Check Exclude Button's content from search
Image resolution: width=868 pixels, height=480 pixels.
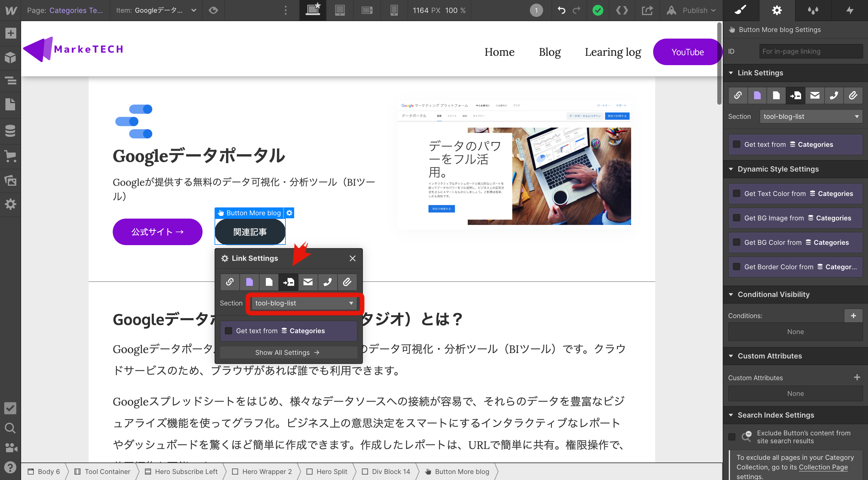[x=732, y=437]
